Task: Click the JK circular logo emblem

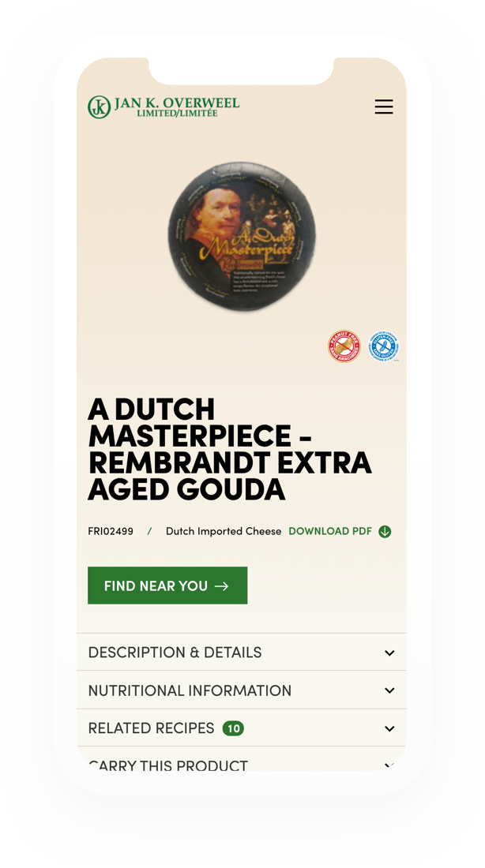Action: pyautogui.click(x=100, y=107)
